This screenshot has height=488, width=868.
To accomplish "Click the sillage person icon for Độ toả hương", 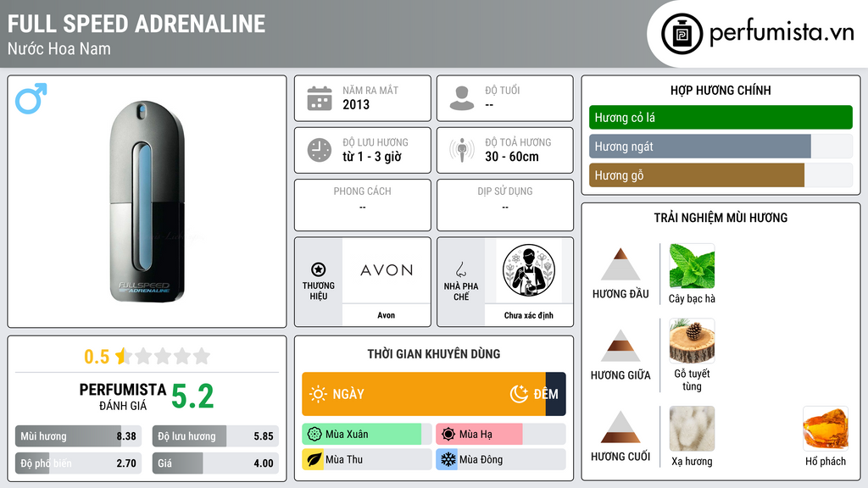I will point(462,150).
